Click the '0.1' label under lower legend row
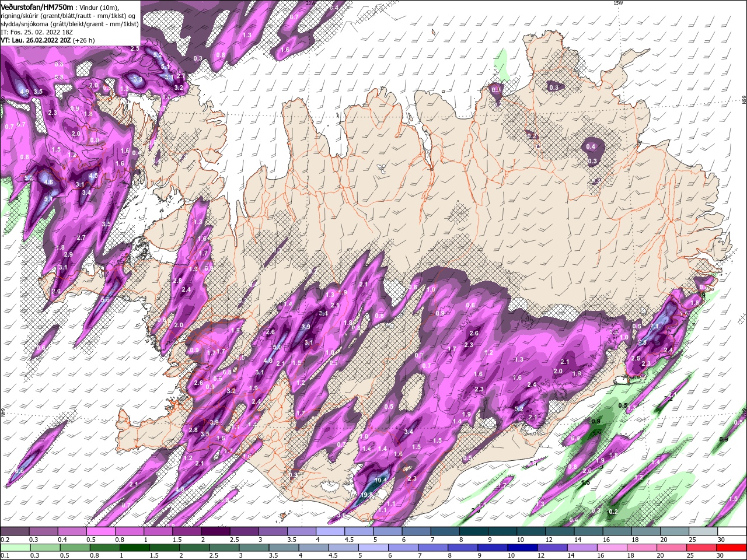This screenshot has width=747, height=560. (5, 555)
